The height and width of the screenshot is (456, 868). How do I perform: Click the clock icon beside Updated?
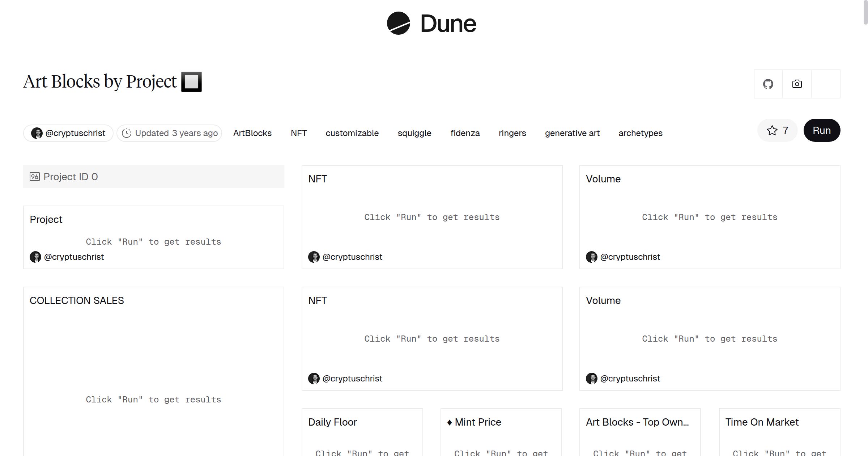pyautogui.click(x=126, y=133)
